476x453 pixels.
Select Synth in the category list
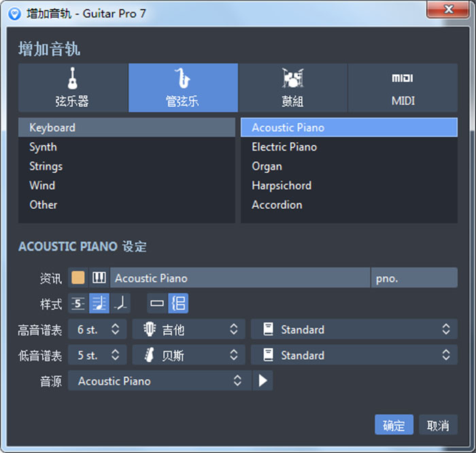pos(43,147)
